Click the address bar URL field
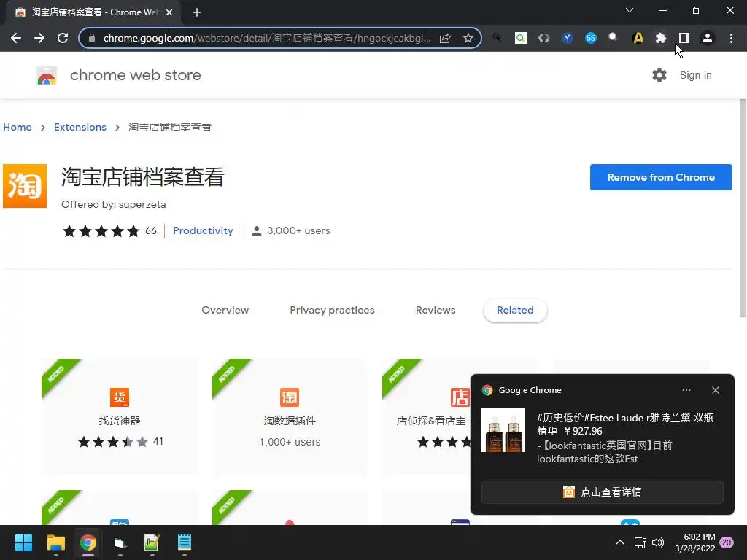The image size is (747, 560). [267, 38]
